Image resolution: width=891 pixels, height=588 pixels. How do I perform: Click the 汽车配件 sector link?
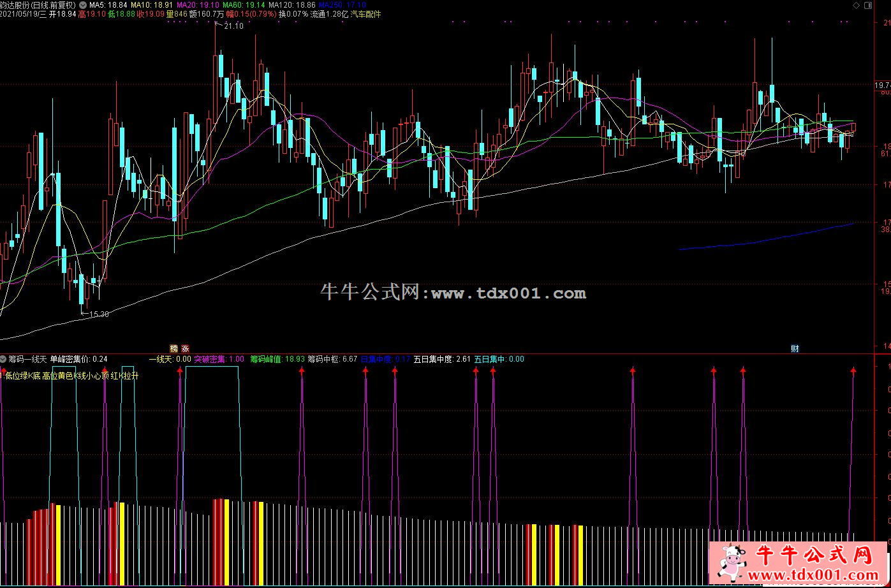point(365,14)
